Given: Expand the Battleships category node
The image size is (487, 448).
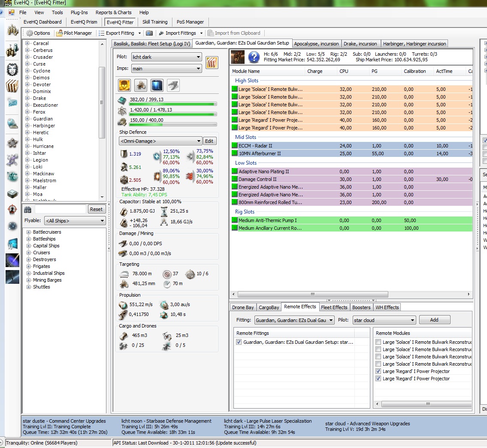Looking at the screenshot, I should pos(29,239).
